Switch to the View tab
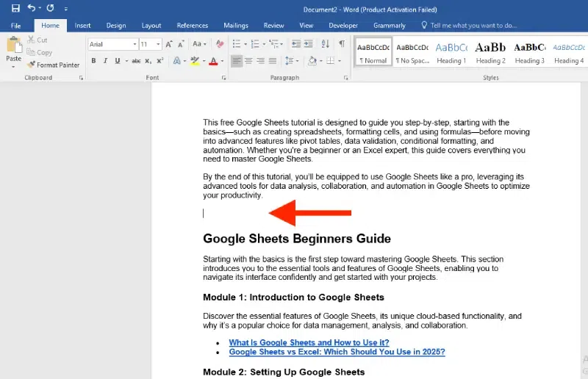Viewport: 588px width, 379px height. tap(306, 26)
